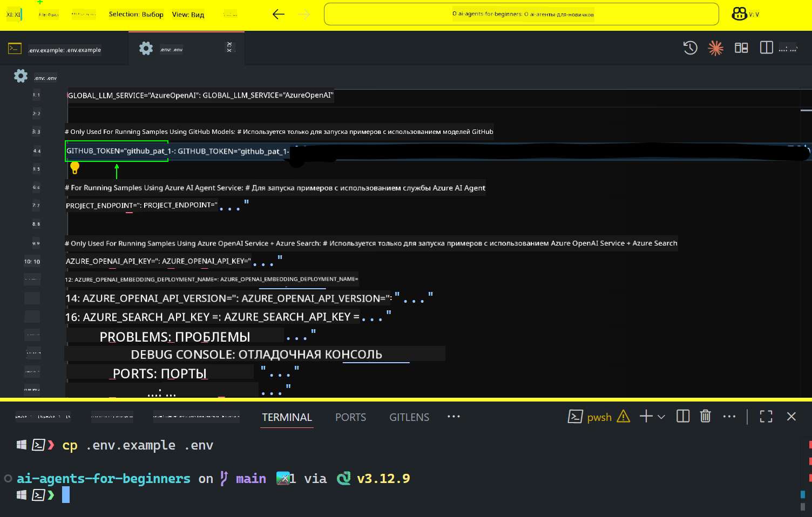The width and height of the screenshot is (812, 517).
Task: Switch to the TERMINAL panel tab
Action: [x=287, y=417]
